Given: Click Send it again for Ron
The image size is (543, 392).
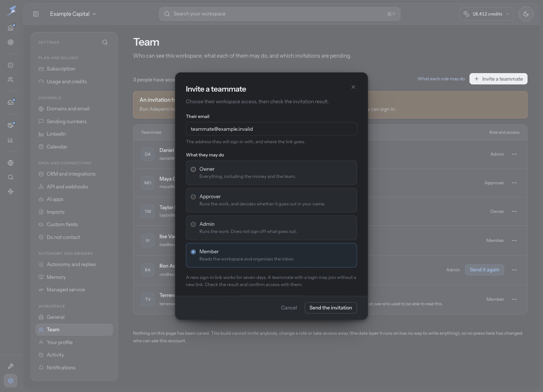Looking at the screenshot, I should [485, 270].
